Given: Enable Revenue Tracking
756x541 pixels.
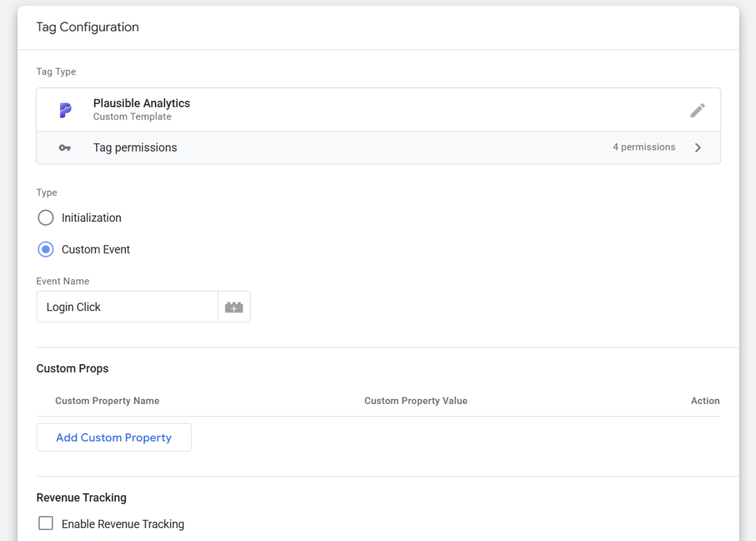Looking at the screenshot, I should [x=45, y=523].
